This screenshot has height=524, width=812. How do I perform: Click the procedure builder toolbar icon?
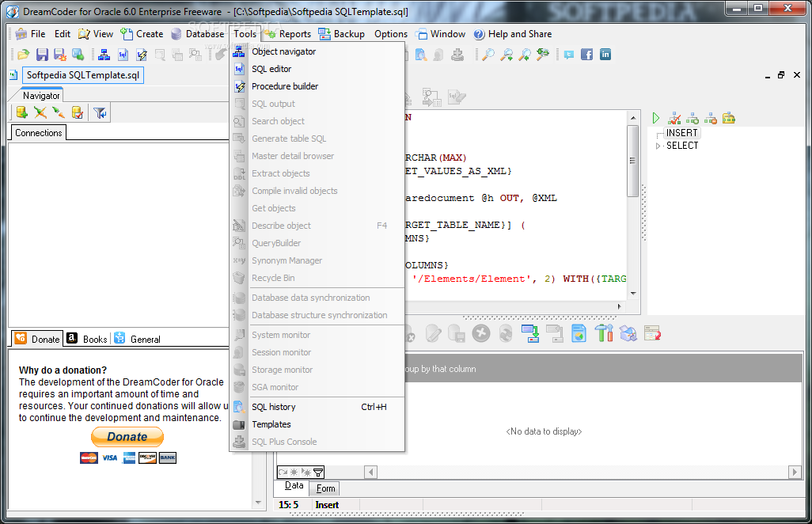pyautogui.click(x=142, y=55)
